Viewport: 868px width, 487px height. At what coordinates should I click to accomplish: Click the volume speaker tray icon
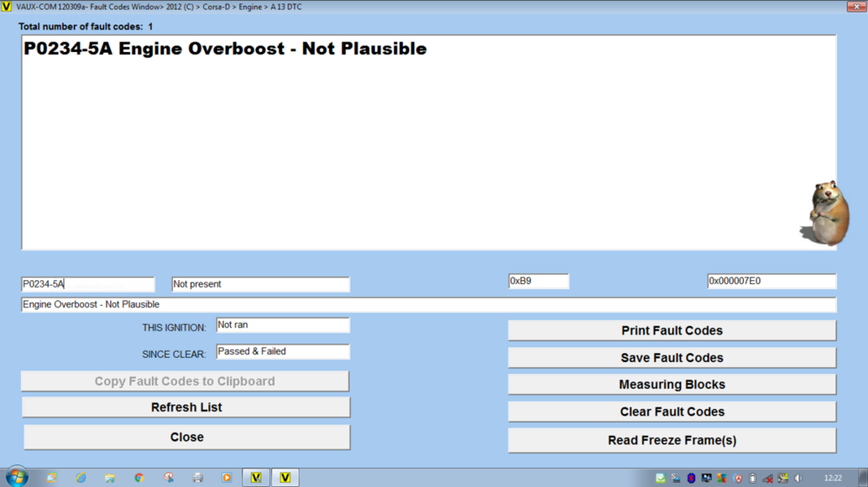799,477
